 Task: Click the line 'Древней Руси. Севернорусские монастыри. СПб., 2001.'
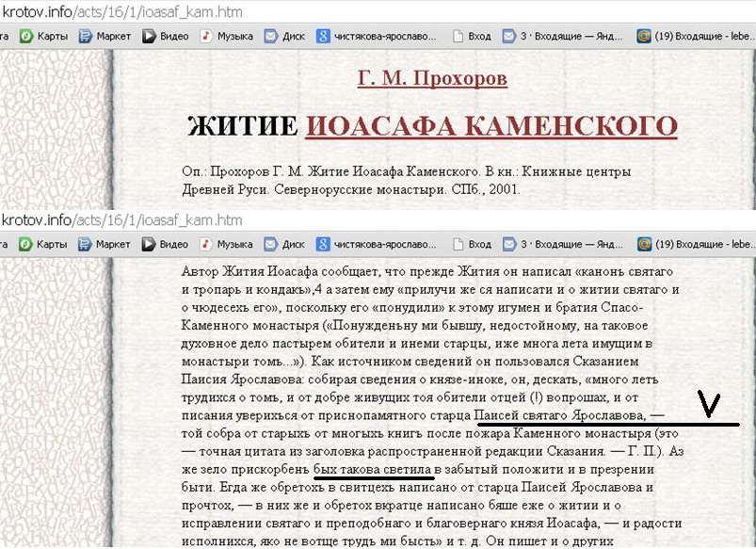click(351, 189)
